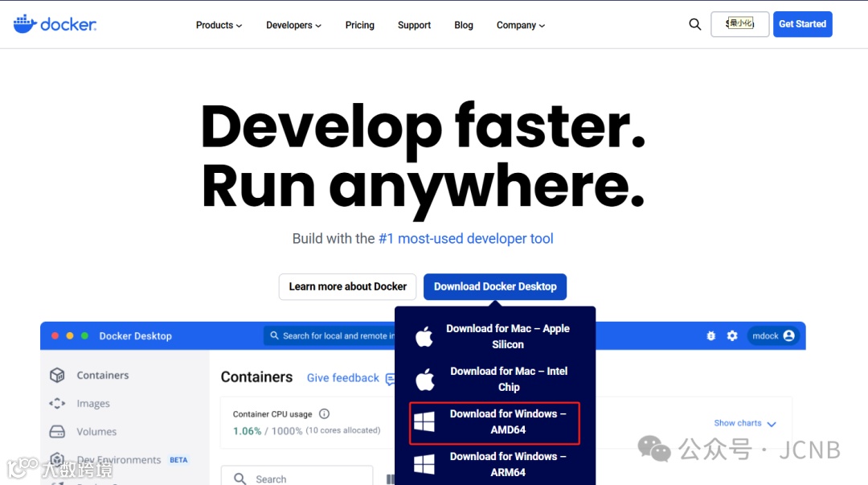This screenshot has height=485, width=868.
Task: Open the site search magnifier icon
Action: point(694,24)
